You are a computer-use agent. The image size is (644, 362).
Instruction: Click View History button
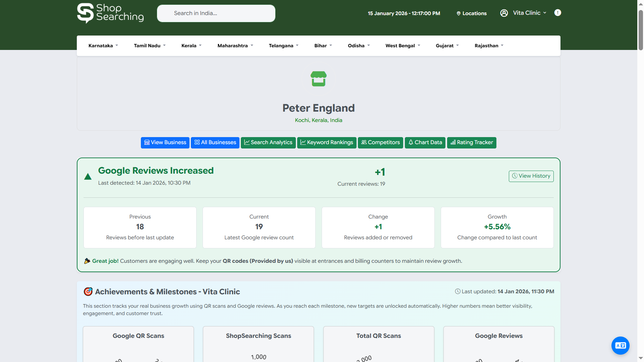(x=531, y=176)
